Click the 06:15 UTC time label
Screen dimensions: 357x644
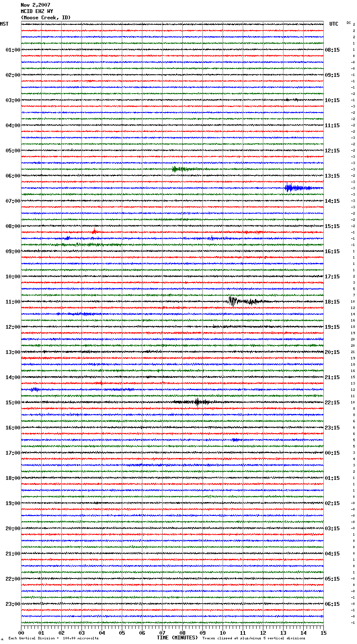coord(332,604)
